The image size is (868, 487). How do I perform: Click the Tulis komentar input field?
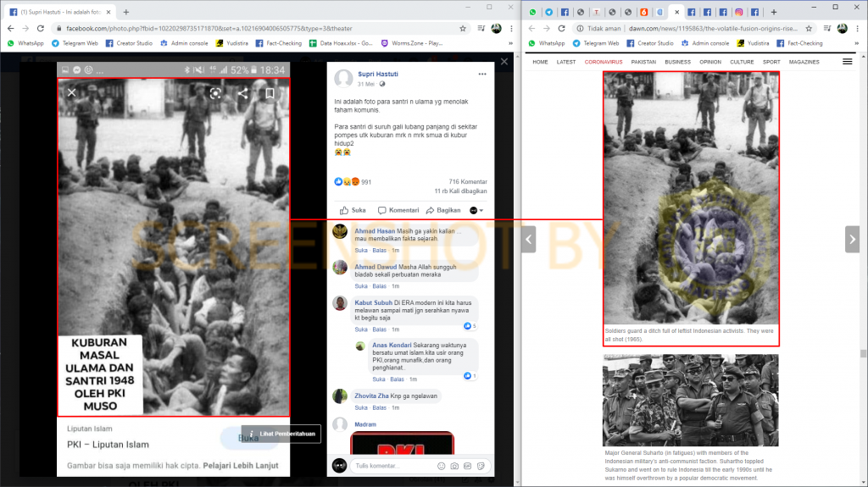390,466
